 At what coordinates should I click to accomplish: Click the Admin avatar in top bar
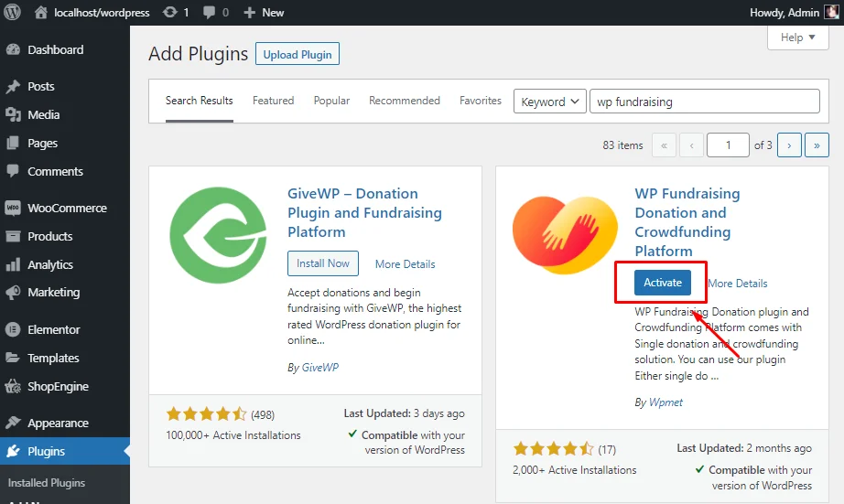click(x=831, y=13)
